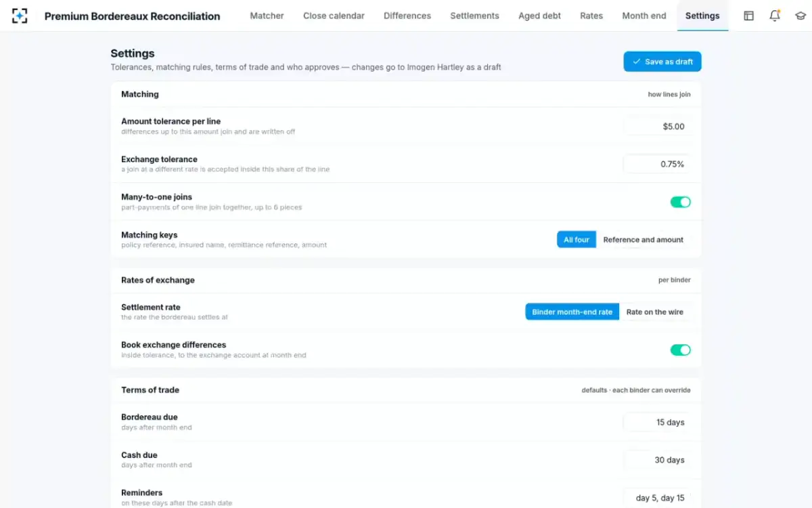Viewport: 812px width, 508px height.
Task: Edit the Amount tolerance per line field
Action: (x=657, y=127)
